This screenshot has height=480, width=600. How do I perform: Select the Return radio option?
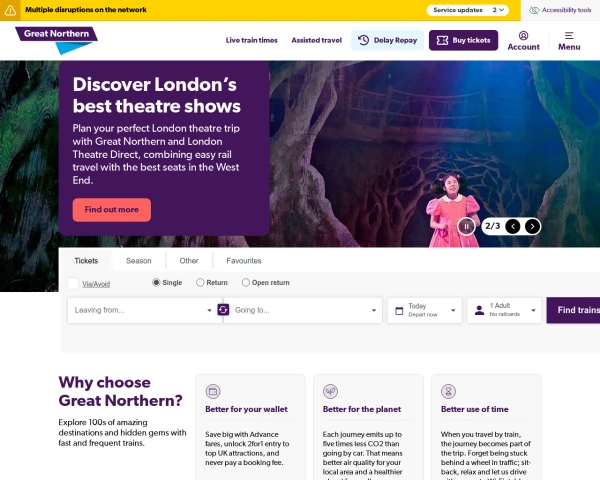click(x=200, y=282)
